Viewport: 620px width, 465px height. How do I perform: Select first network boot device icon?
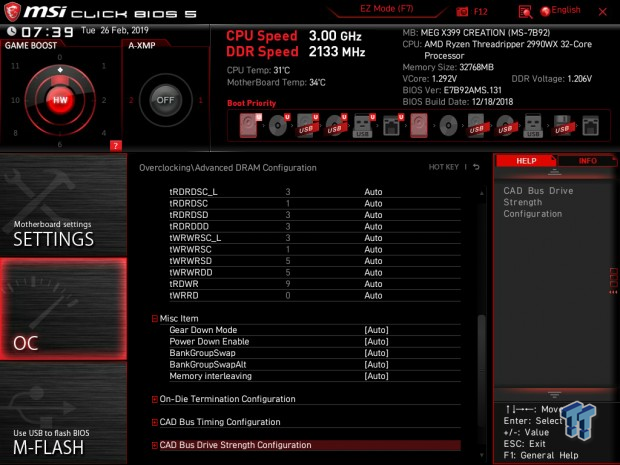coord(392,125)
